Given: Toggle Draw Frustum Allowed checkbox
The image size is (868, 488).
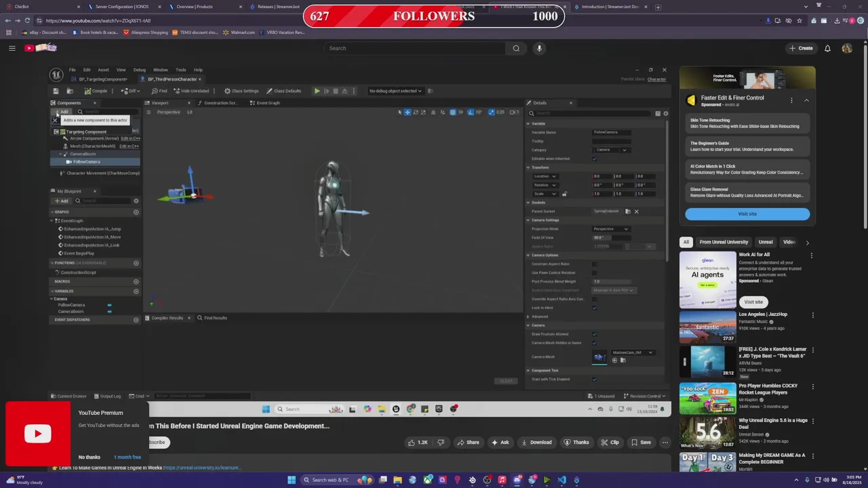Looking at the screenshot, I should pyautogui.click(x=594, y=334).
